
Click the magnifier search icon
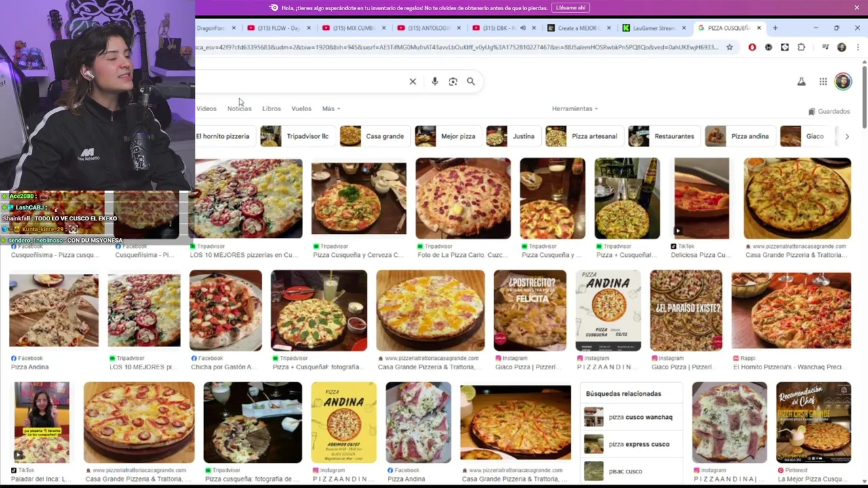(471, 81)
